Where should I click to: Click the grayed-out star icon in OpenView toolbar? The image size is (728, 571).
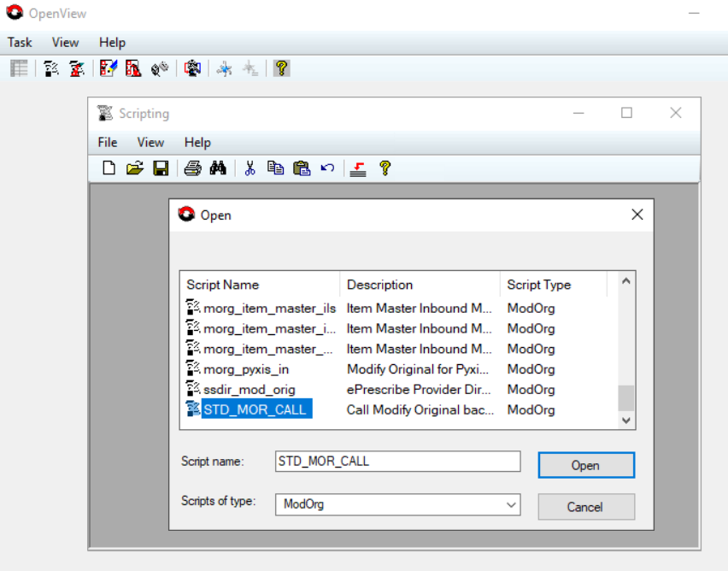[250, 68]
